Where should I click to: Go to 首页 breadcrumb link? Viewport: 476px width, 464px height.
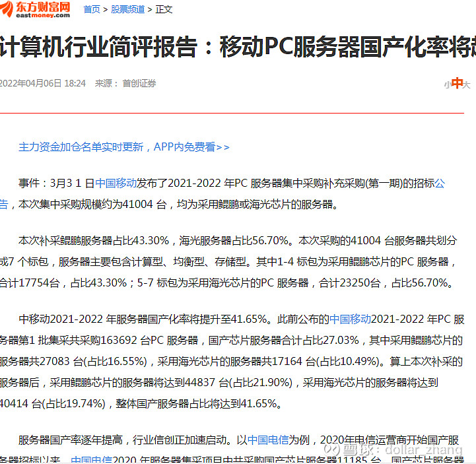92,9
